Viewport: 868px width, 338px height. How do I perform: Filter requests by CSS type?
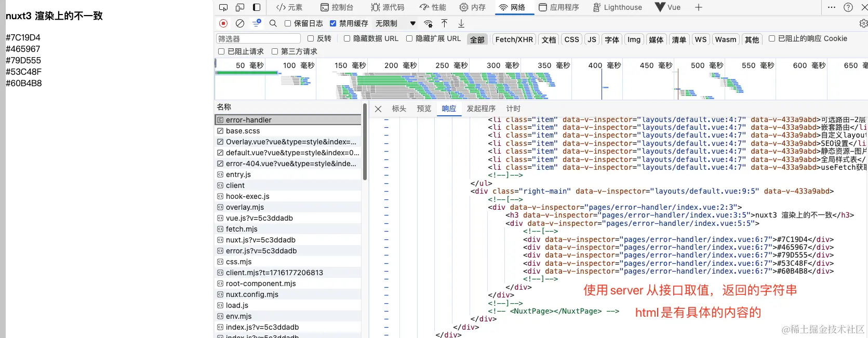click(572, 39)
